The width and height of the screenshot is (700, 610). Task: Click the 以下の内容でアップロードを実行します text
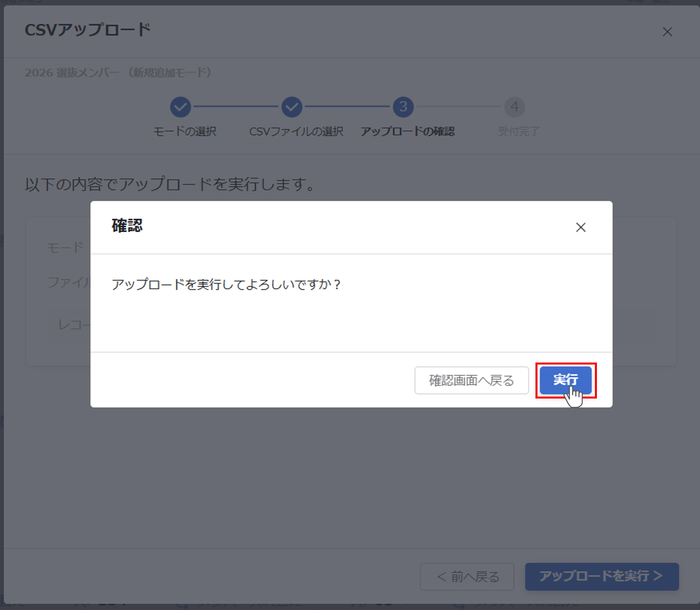170,184
